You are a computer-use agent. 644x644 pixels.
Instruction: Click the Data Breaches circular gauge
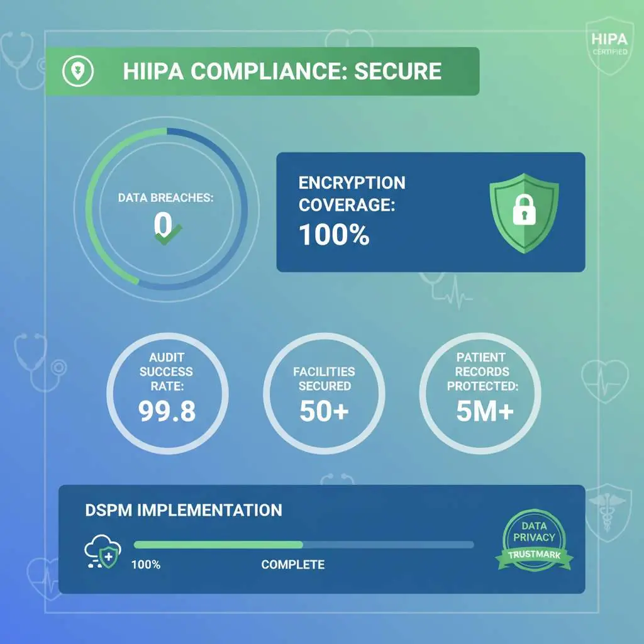[166, 209]
